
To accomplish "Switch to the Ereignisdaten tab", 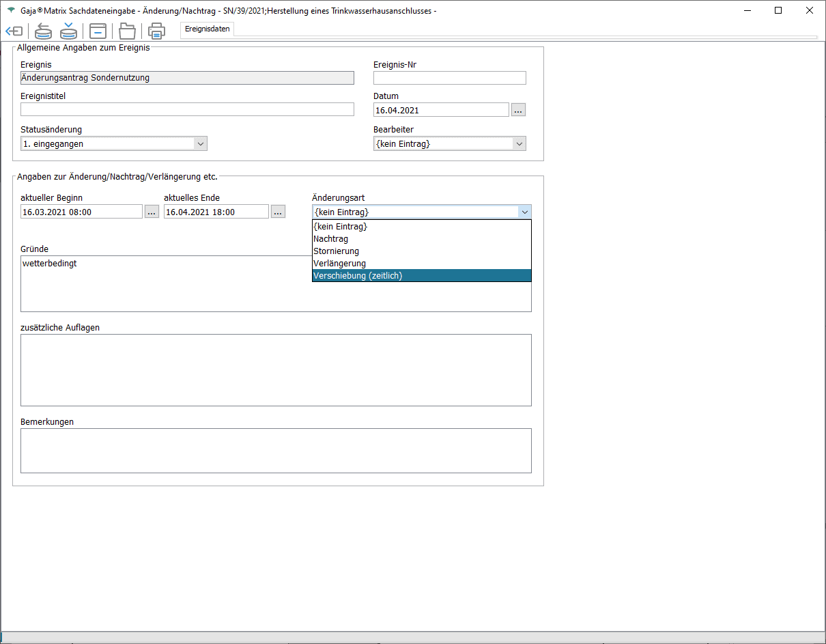I will click(x=208, y=29).
